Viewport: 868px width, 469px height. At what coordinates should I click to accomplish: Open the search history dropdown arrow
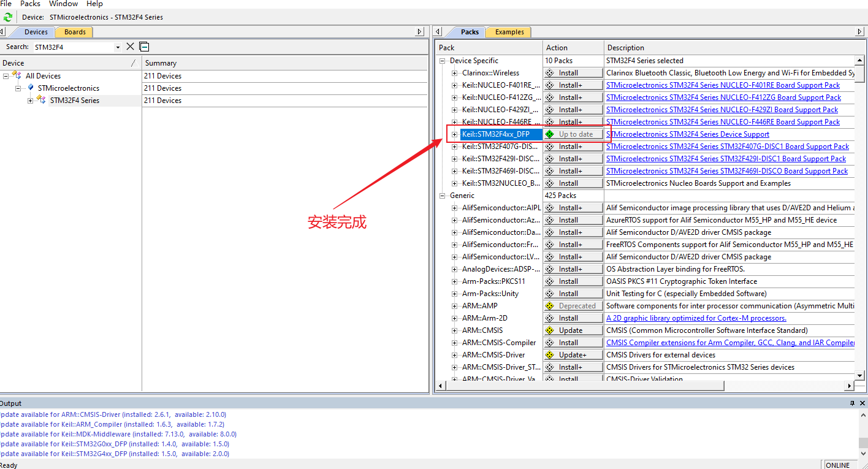[118, 47]
